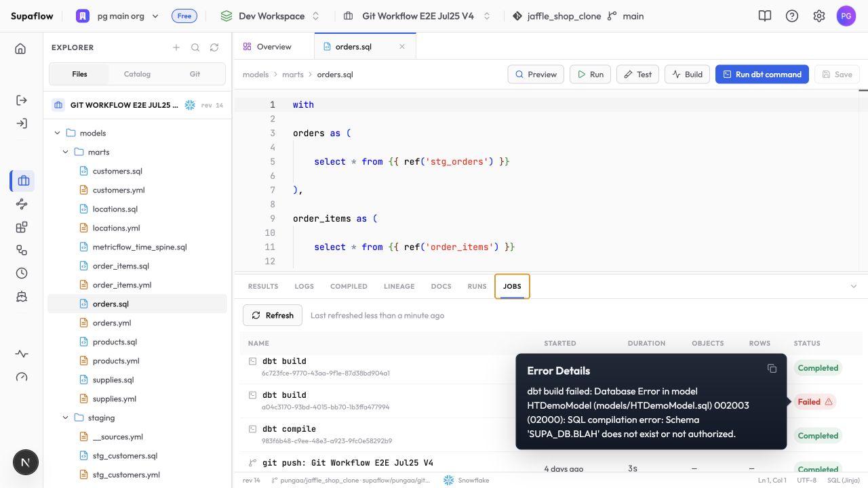
Task: Click the Ln 1, Col 1 cursor position indicator
Action: point(772,480)
